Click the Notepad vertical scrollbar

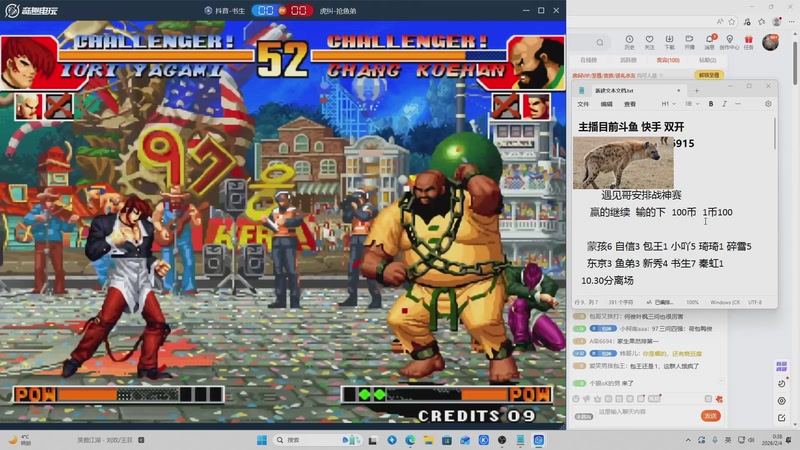click(774, 134)
